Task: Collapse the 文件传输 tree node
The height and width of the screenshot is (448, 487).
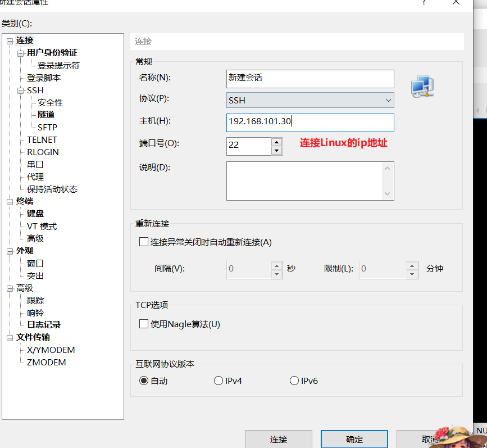Action: pos(9,337)
